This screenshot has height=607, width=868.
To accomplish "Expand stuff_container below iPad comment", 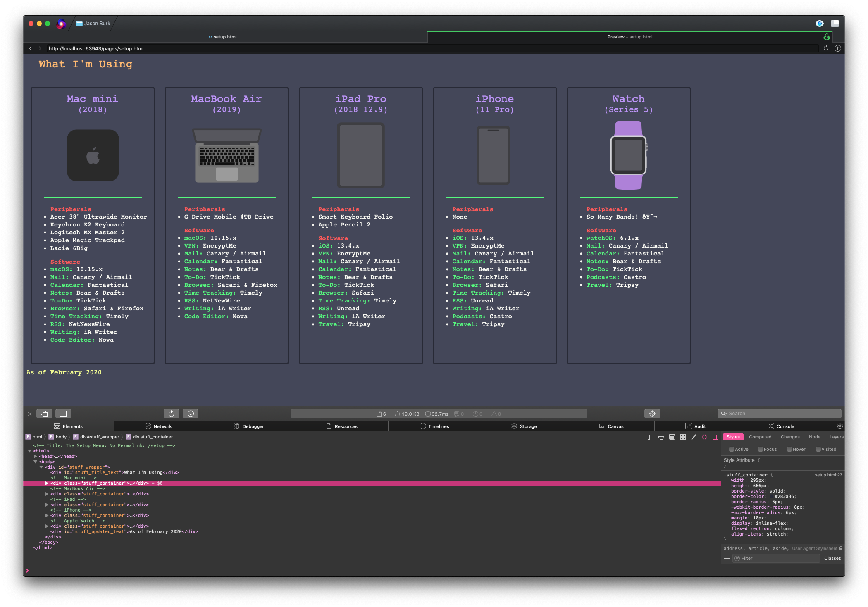I will tap(47, 505).
